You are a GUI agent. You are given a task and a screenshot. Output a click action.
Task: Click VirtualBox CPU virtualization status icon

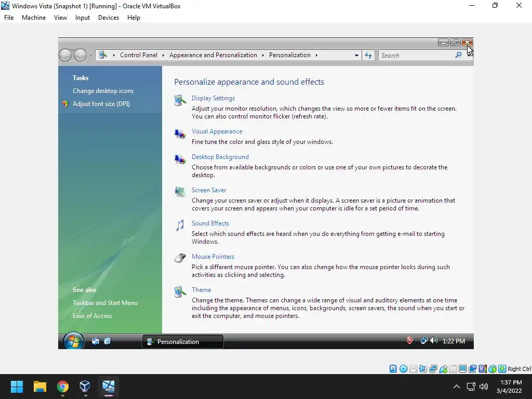click(483, 369)
